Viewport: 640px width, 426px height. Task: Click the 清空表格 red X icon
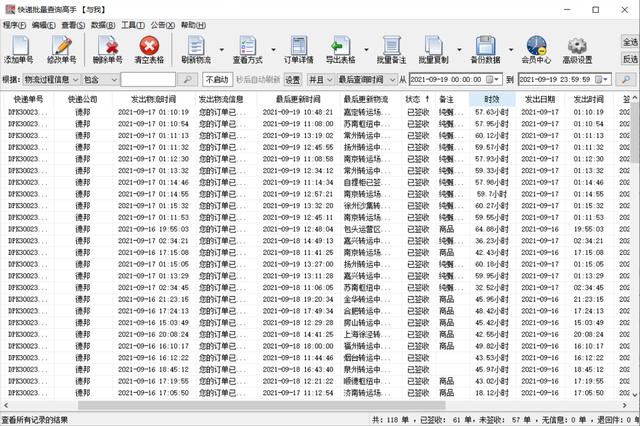point(149,49)
